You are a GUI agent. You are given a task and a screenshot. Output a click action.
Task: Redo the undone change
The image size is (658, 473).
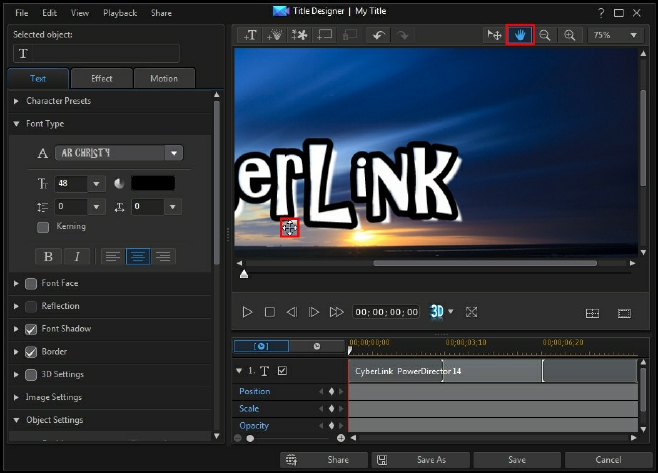[x=402, y=35]
